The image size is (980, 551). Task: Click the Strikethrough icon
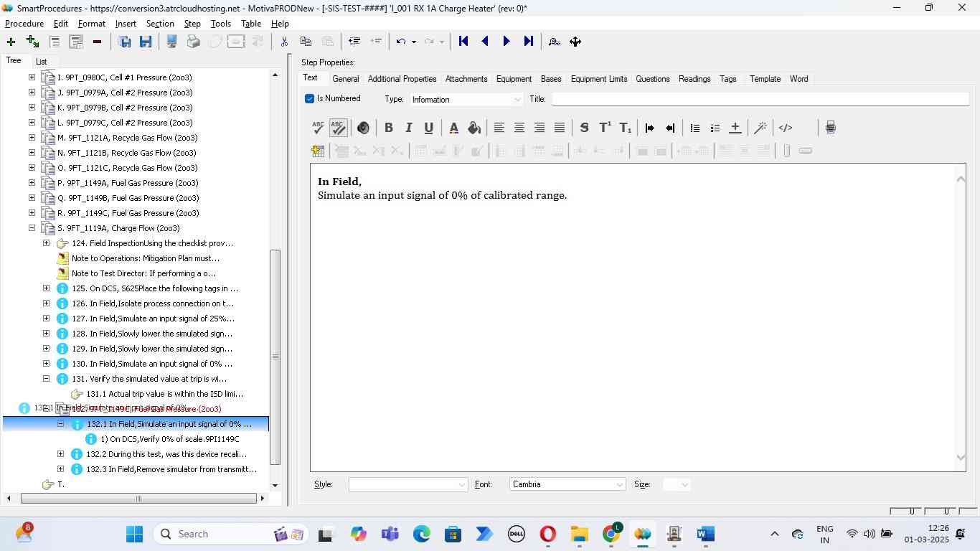coord(584,128)
